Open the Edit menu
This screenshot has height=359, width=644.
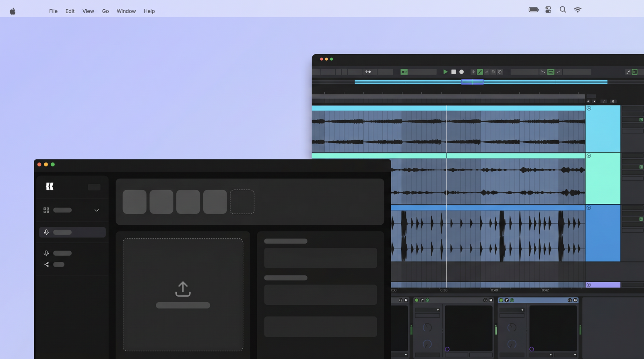point(70,11)
